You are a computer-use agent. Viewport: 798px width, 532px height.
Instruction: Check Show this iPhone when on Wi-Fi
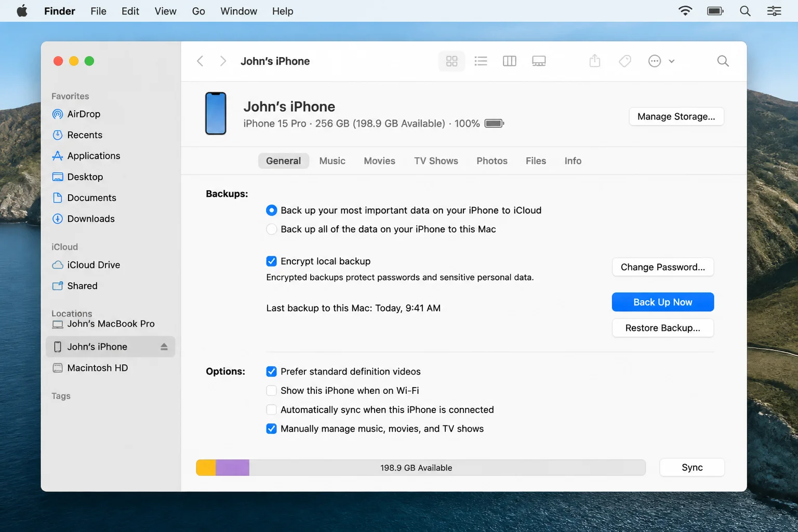click(271, 391)
